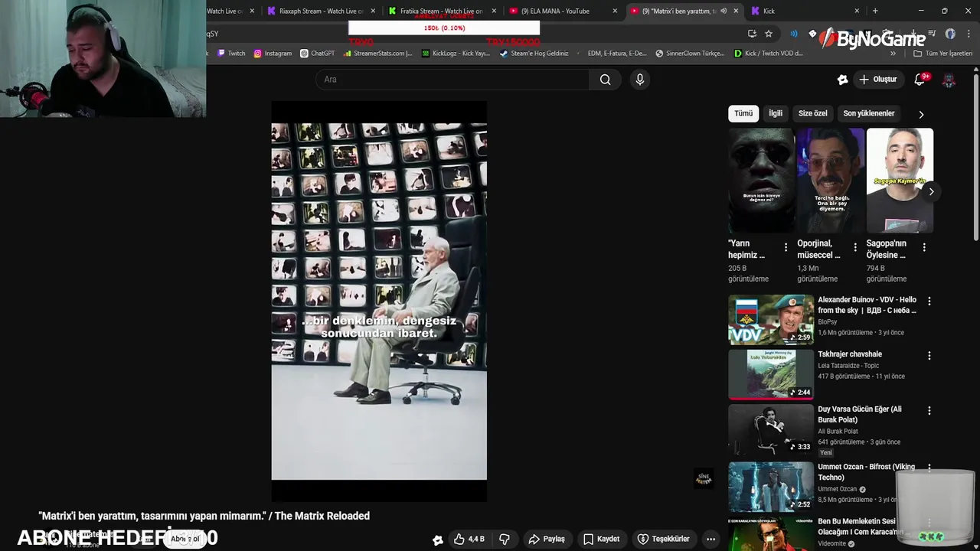Viewport: 980px width, 551px height.
Task: Open Sagopa Kajmer short thumbnail
Action: tap(900, 181)
